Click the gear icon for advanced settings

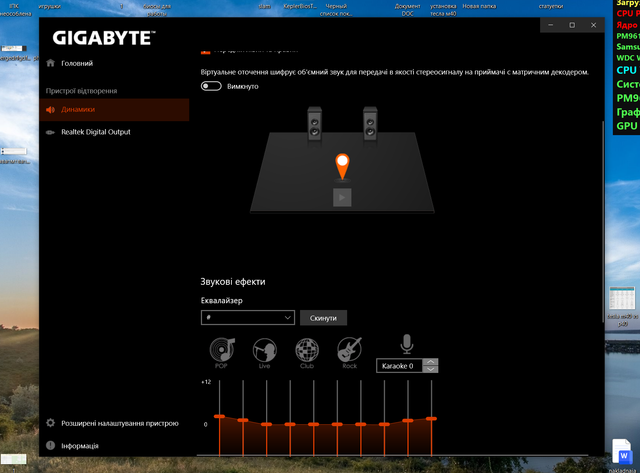[x=50, y=423]
